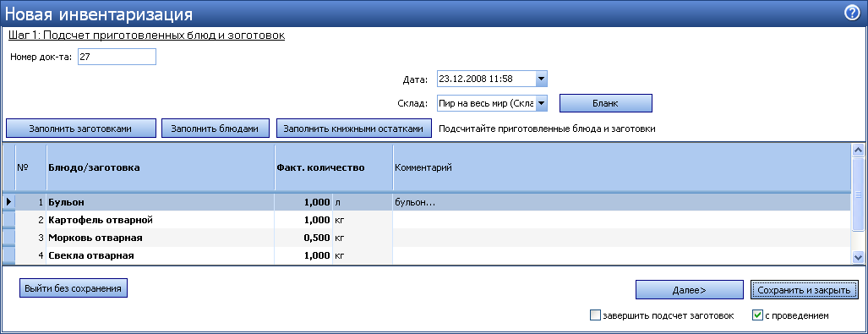Click the row indicator arrow beside Бульон
Viewport: 868px width, 334px height.
(x=8, y=202)
